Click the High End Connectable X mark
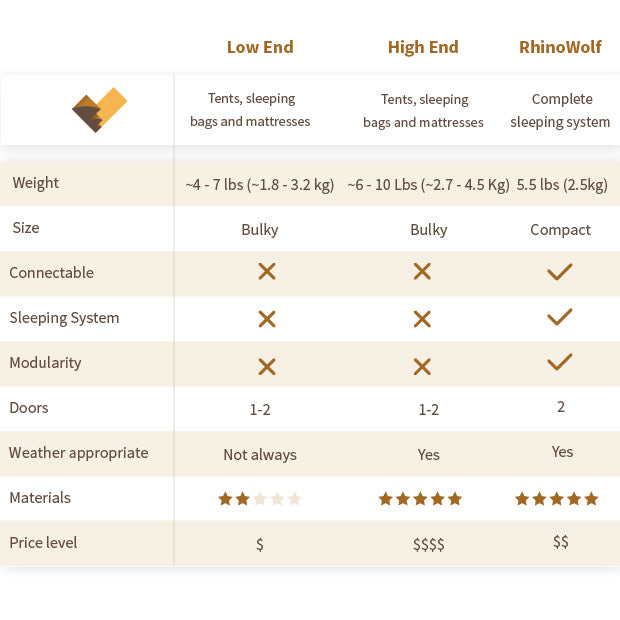This screenshot has width=620, height=620. tap(422, 272)
